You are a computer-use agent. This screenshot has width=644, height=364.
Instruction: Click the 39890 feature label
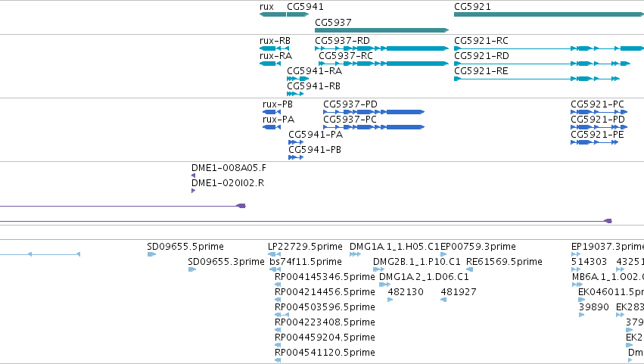click(x=594, y=307)
